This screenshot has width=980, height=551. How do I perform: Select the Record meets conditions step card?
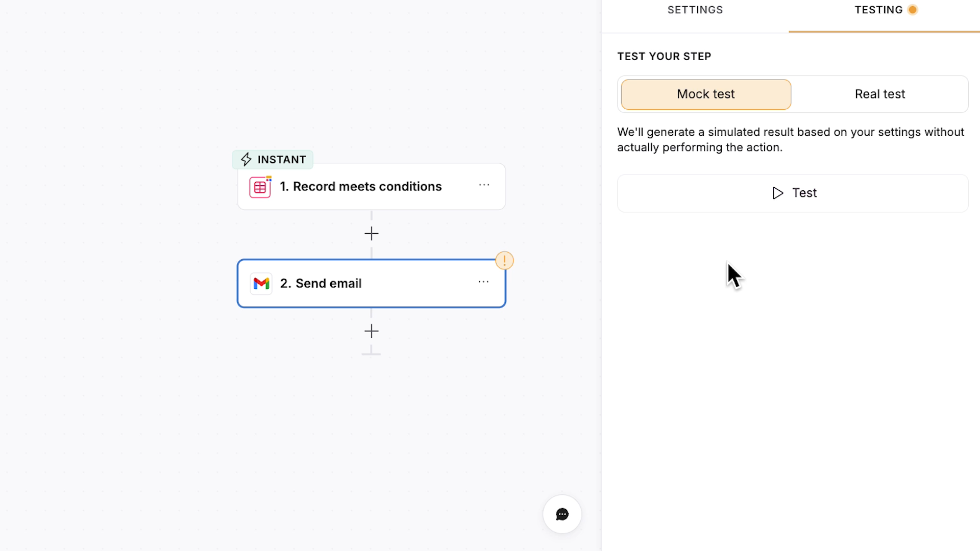[x=371, y=186]
